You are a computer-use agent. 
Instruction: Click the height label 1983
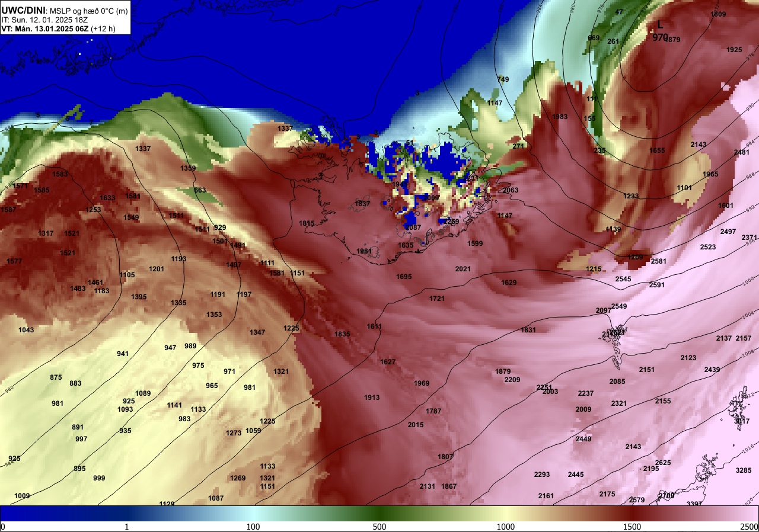click(x=560, y=117)
